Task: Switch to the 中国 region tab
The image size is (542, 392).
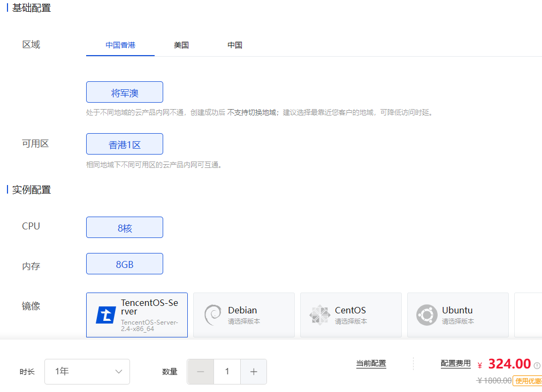Action: click(x=235, y=45)
